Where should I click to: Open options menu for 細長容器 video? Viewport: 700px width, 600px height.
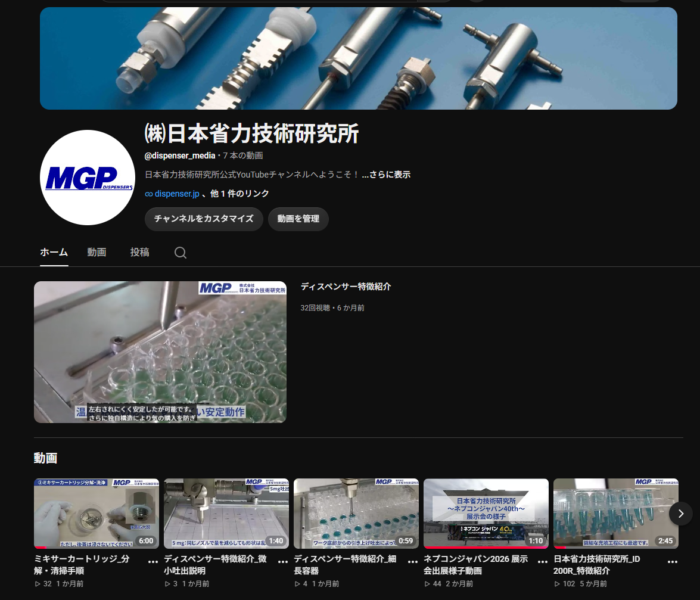pos(413,562)
